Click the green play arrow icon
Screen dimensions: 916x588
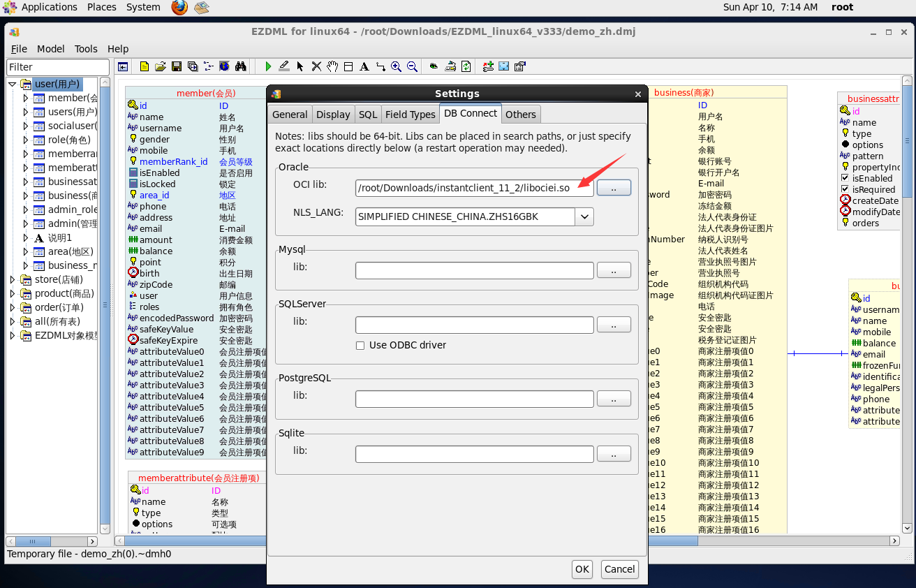tap(268, 66)
